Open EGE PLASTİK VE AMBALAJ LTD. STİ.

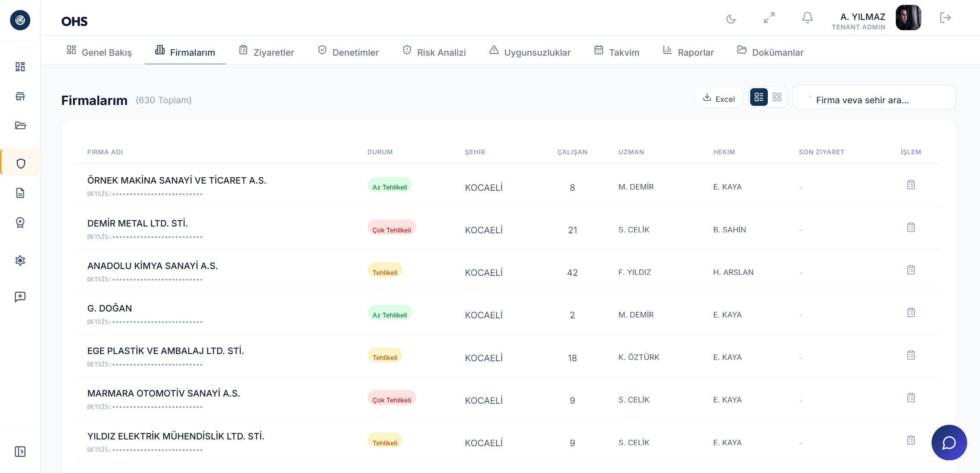click(165, 351)
